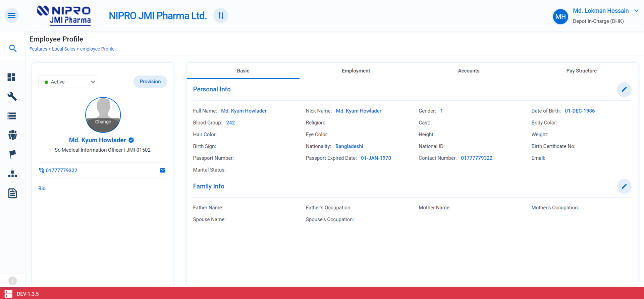Open the Active status dropdown

click(68, 82)
